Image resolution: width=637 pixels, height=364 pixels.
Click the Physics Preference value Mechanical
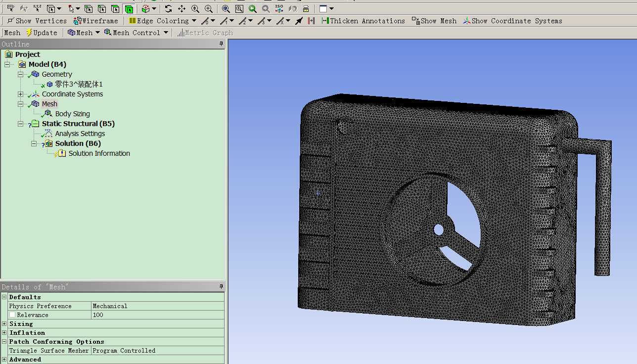pos(110,306)
